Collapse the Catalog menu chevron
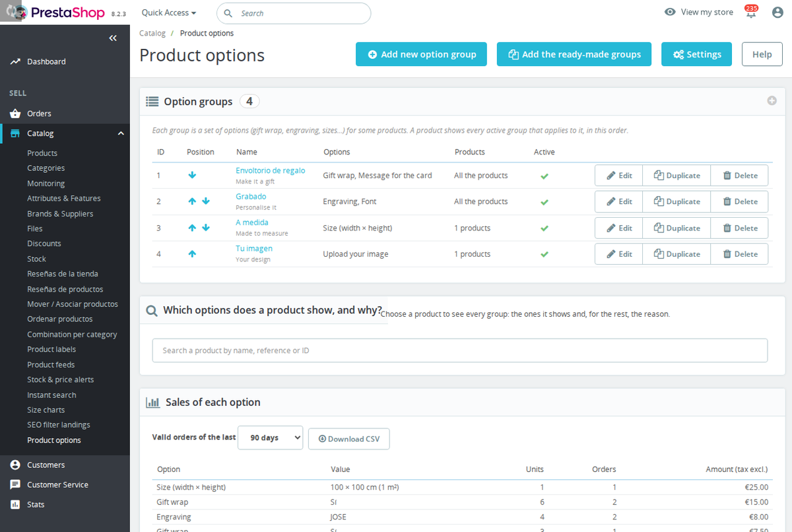This screenshot has height=532, width=792. pos(121,133)
